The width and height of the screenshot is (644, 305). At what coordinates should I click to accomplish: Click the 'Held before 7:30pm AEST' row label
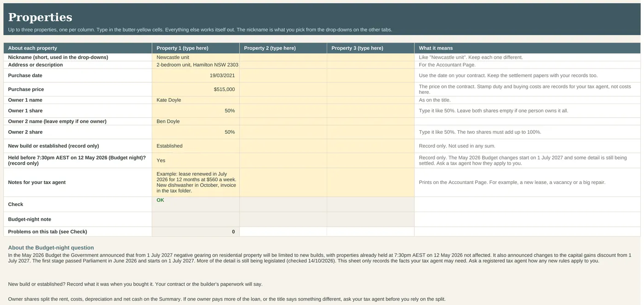pos(77,161)
